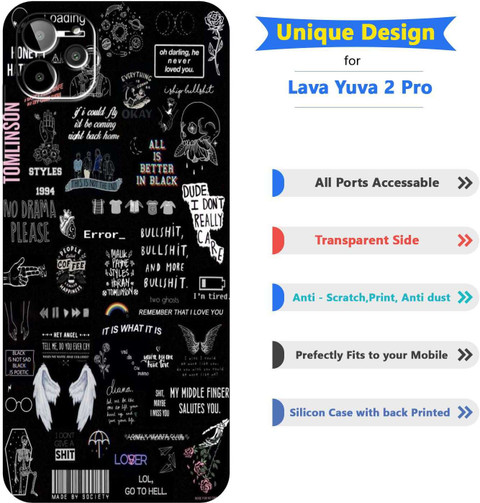Click the media playback controls sticker

[x=64, y=313]
